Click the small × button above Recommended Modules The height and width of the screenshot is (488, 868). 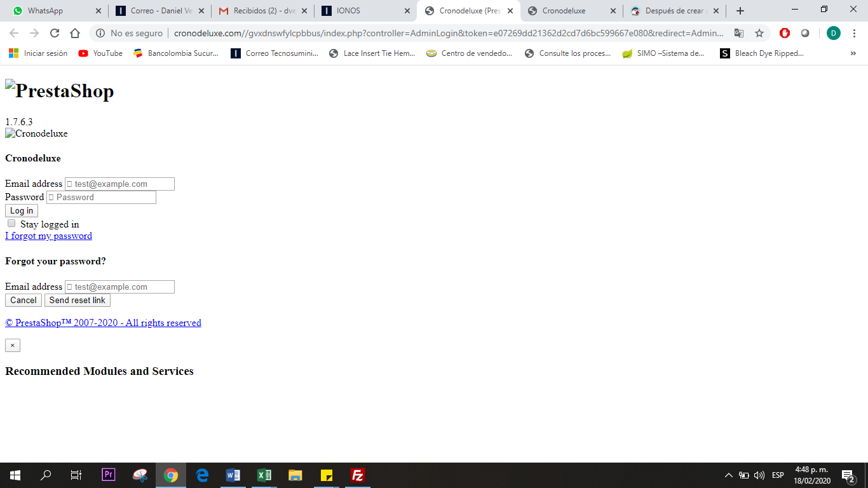(13, 345)
